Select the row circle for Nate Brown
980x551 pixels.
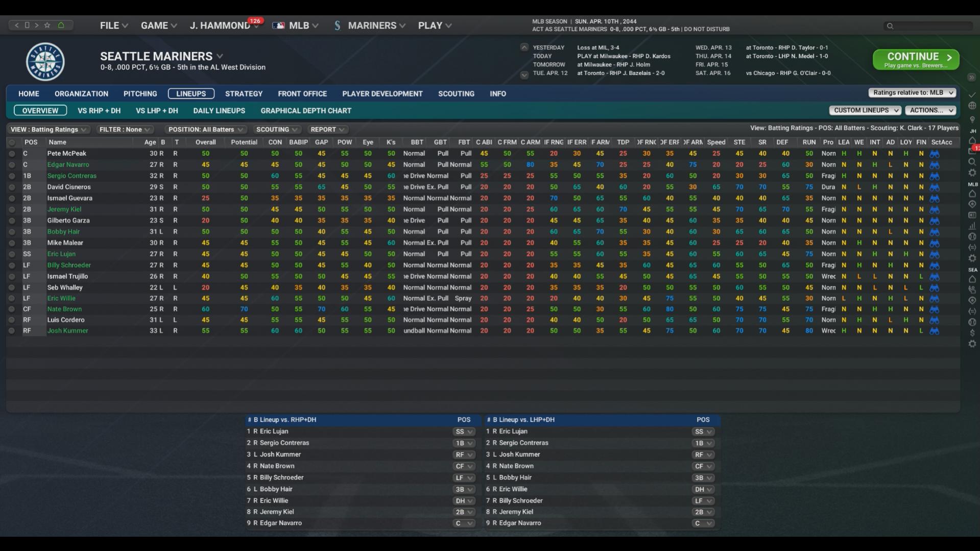[x=12, y=309]
